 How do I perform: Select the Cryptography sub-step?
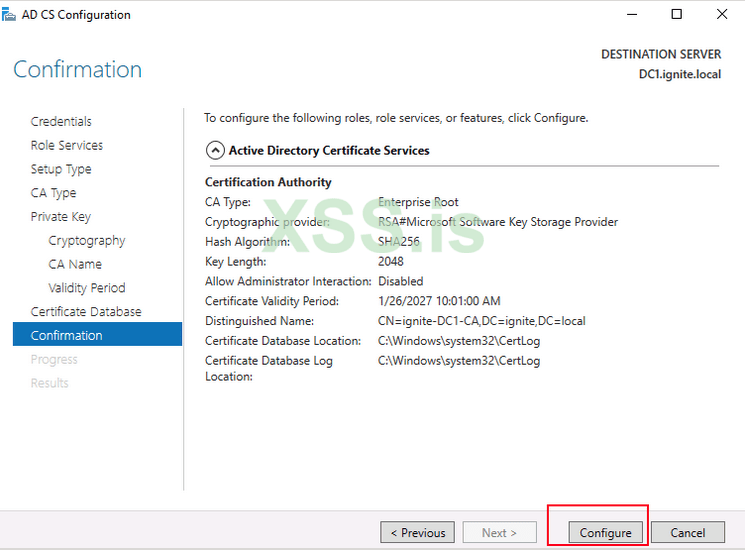[86, 240]
